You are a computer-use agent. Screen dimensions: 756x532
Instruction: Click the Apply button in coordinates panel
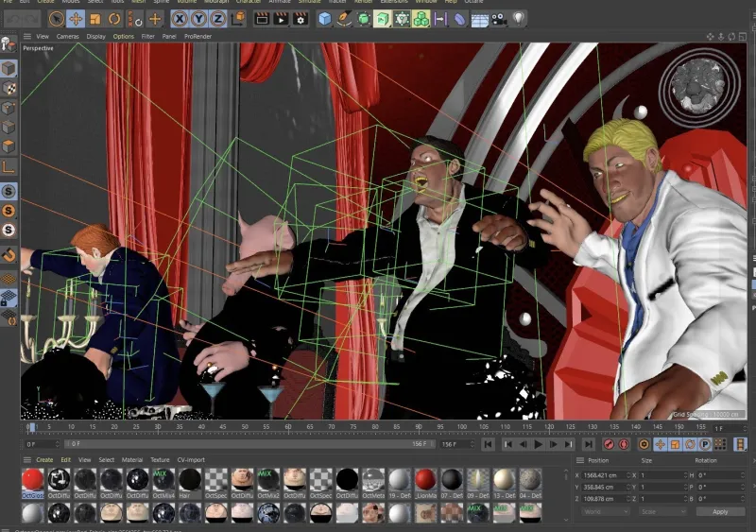pyautogui.click(x=720, y=511)
